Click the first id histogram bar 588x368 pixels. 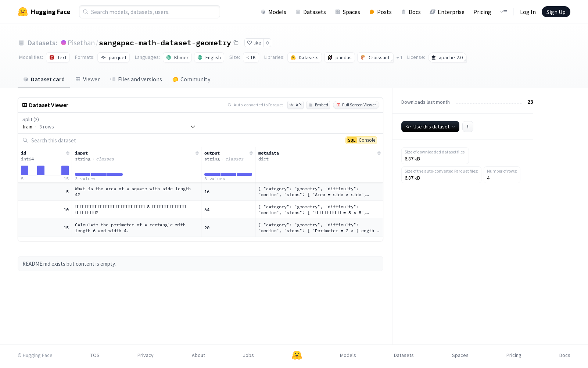[x=25, y=170]
